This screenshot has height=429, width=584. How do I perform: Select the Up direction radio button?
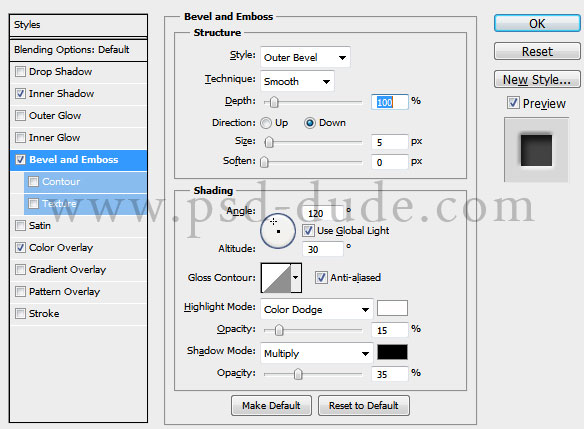266,123
